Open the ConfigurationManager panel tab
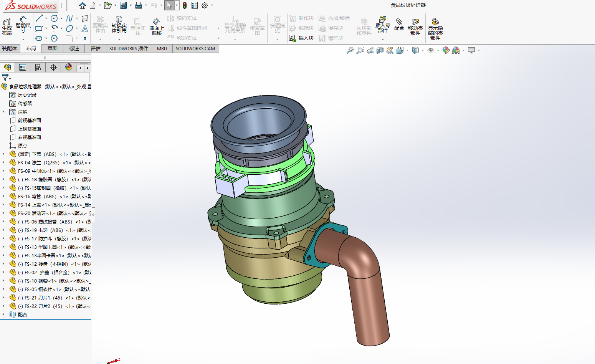 tap(38, 68)
